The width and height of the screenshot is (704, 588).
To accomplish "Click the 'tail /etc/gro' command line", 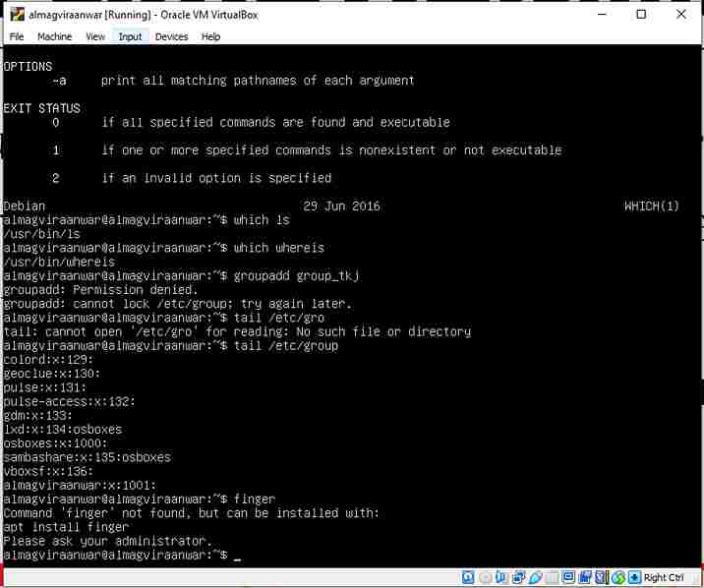I will click(163, 318).
